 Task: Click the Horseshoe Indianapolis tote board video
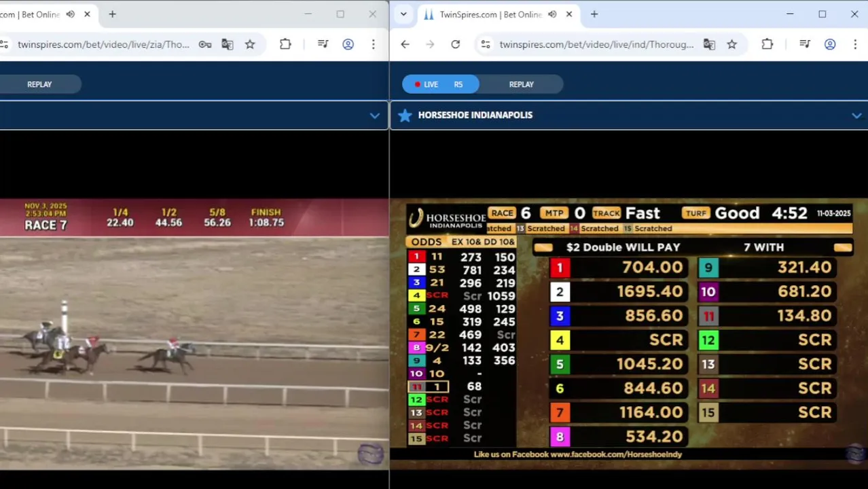[629, 334]
